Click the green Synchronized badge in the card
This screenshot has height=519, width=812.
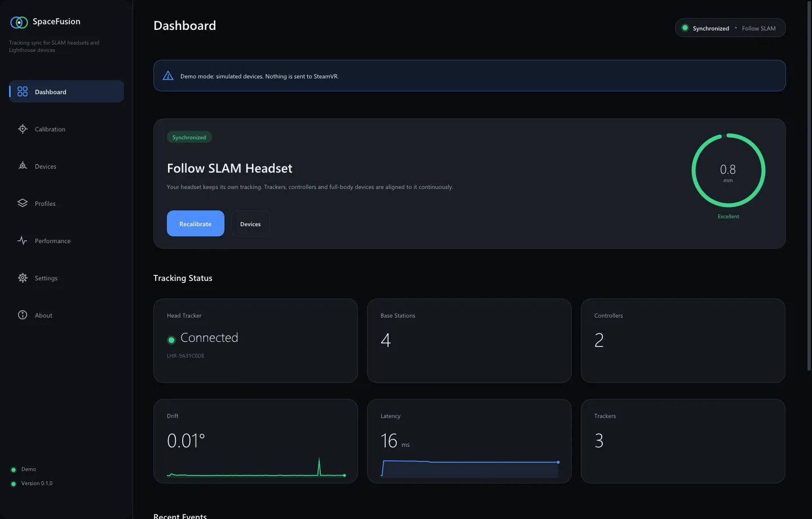tap(189, 137)
